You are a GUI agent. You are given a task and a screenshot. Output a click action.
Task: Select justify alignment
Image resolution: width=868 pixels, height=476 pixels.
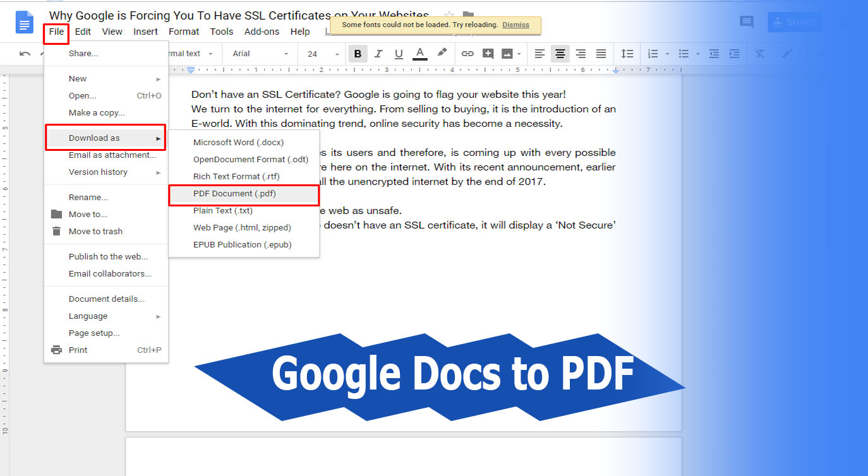601,54
